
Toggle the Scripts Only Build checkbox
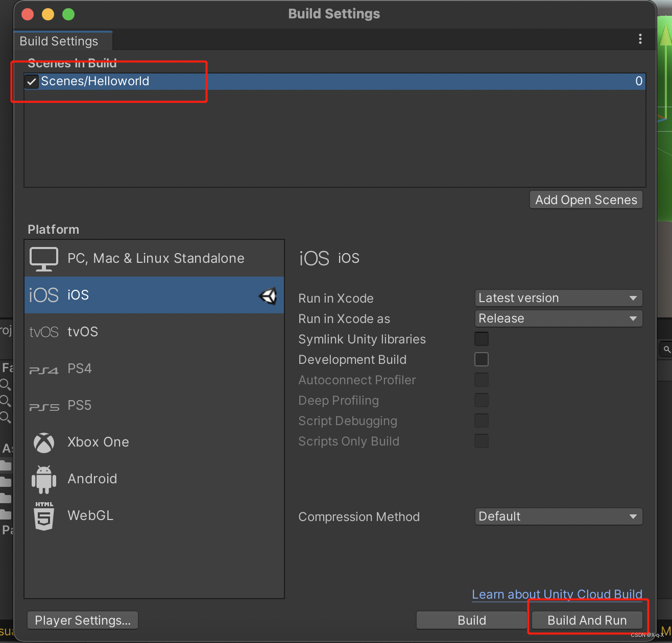coord(482,441)
